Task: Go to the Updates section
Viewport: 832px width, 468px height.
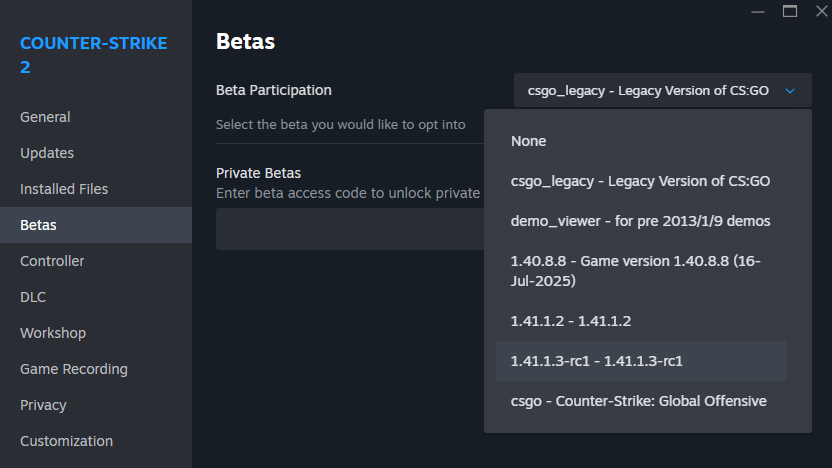Action: tap(47, 153)
